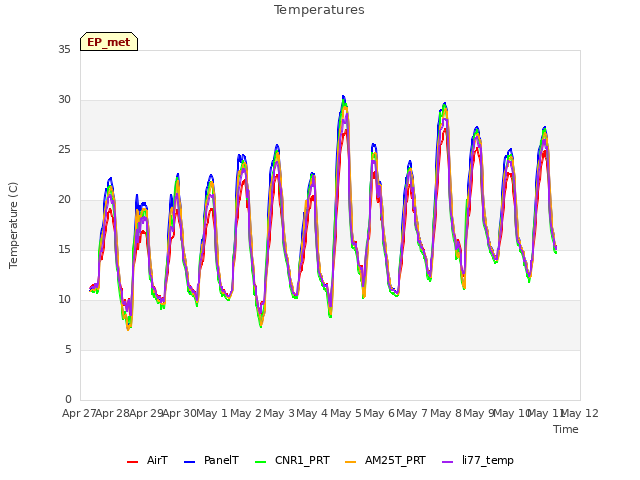Select the Temperatures chart title

319,10
